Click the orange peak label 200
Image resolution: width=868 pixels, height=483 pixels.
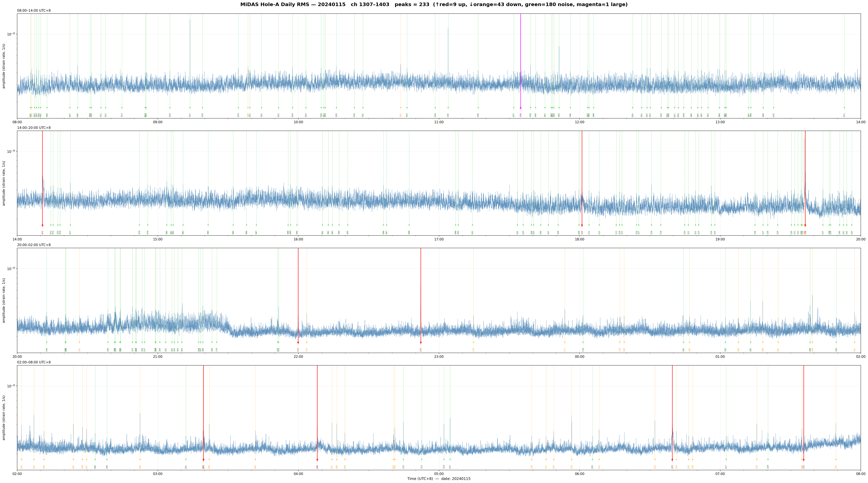[140, 467]
